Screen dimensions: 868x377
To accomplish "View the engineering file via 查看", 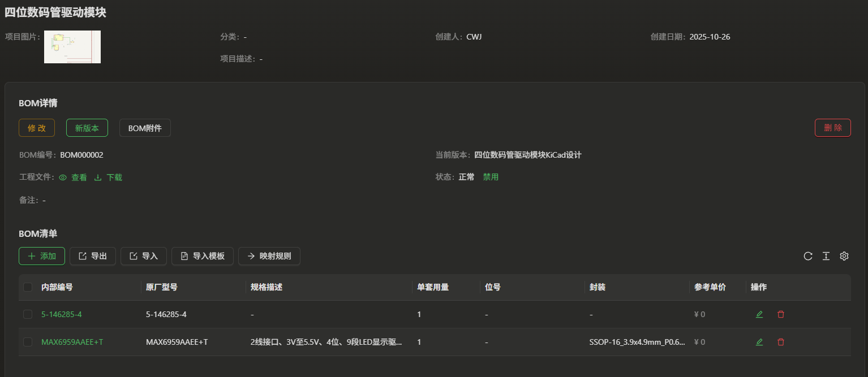I will click(73, 177).
